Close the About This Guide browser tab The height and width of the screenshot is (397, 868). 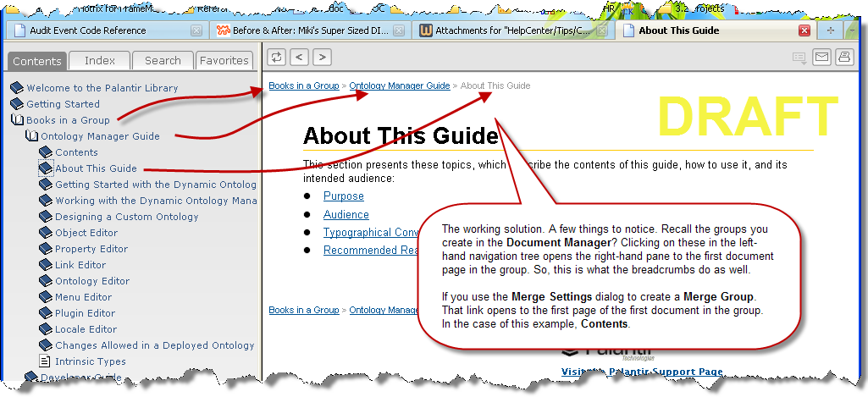[804, 30]
